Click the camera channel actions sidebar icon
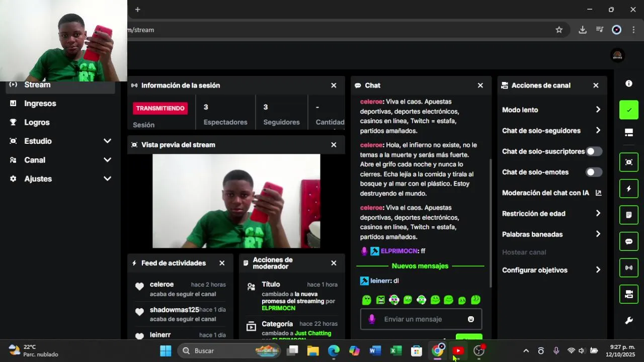The image size is (644, 362). pos(629,294)
